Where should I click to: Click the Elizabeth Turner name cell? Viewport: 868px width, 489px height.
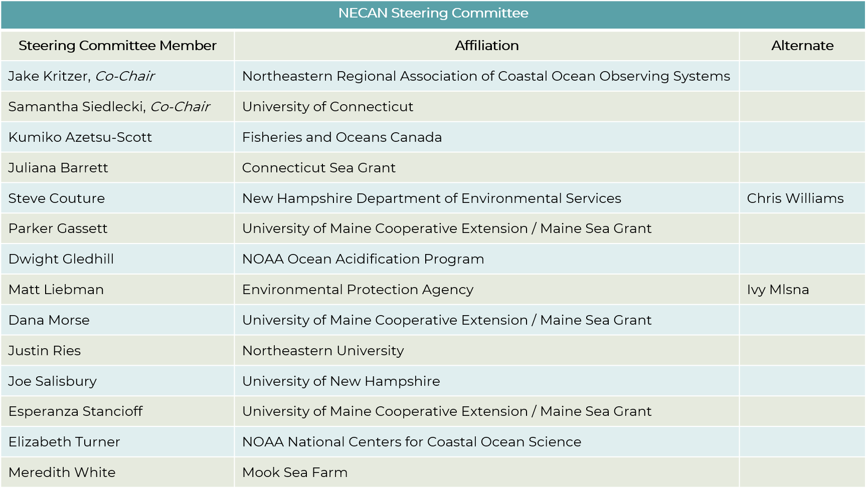[117, 442]
